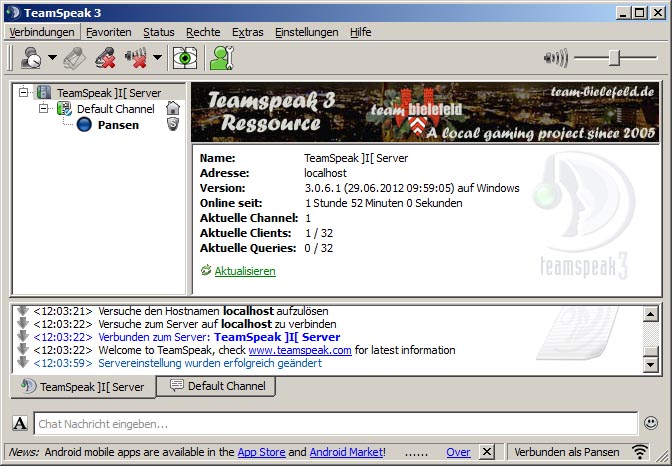Select user Pansen in the tree
The width and height of the screenshot is (672, 466).
click(x=118, y=125)
